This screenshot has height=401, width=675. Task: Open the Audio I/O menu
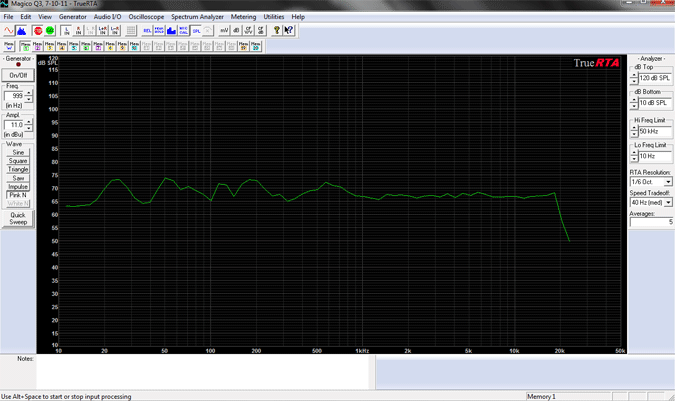tap(108, 17)
